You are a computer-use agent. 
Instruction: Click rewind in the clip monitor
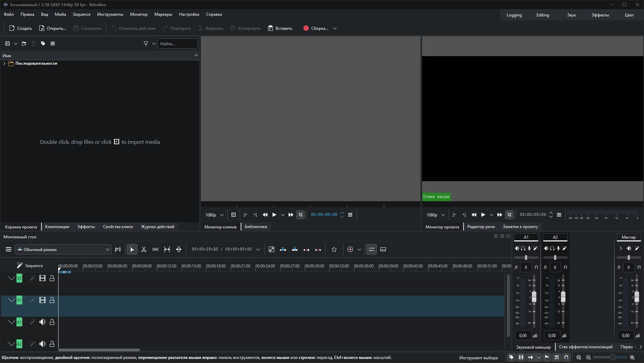coord(265,215)
